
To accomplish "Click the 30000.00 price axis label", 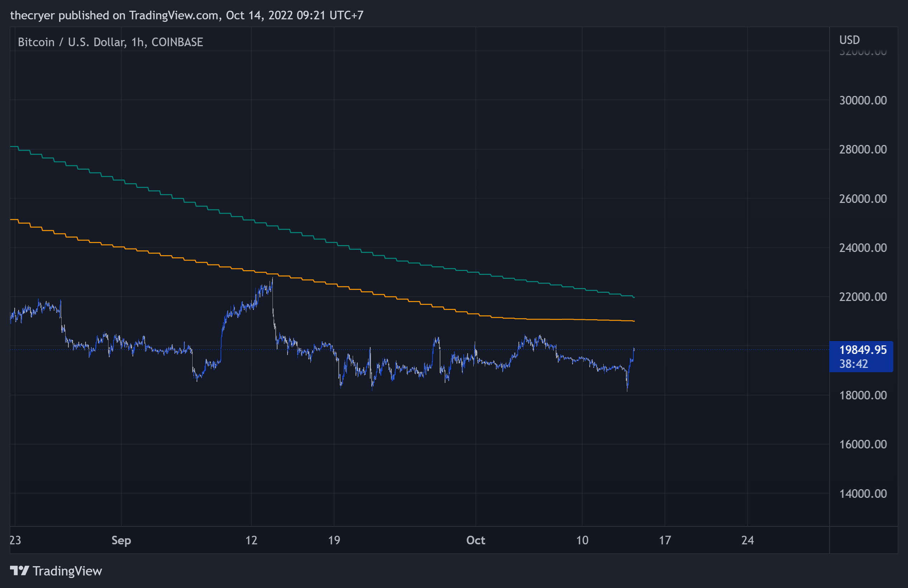I will click(863, 100).
